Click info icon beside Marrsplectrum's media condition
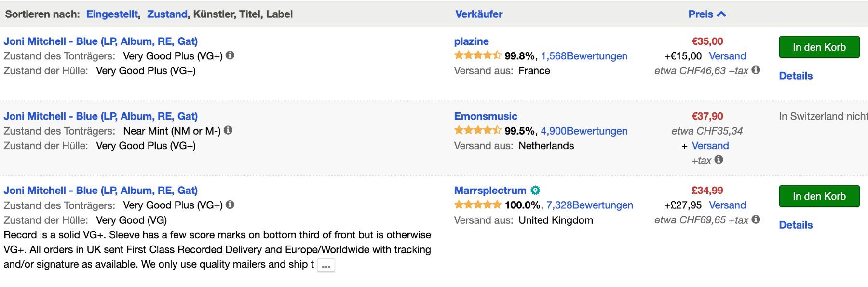This screenshot has width=868, height=287. [230, 205]
